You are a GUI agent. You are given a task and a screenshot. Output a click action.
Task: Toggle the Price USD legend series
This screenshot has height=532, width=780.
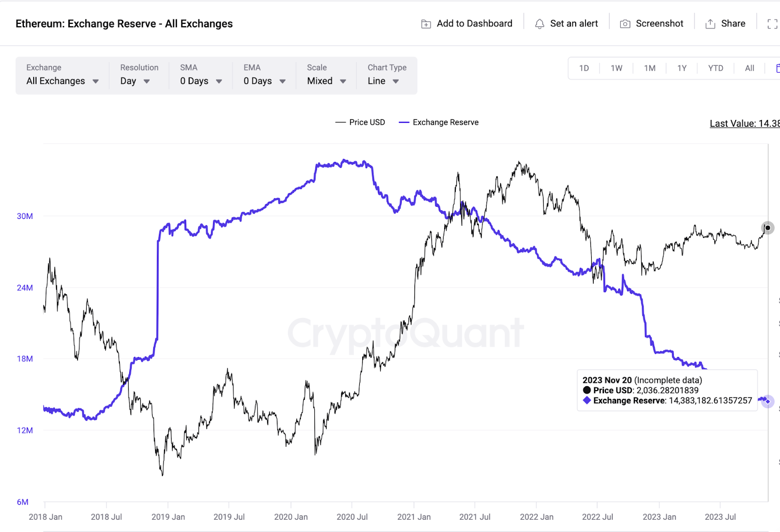tap(360, 122)
